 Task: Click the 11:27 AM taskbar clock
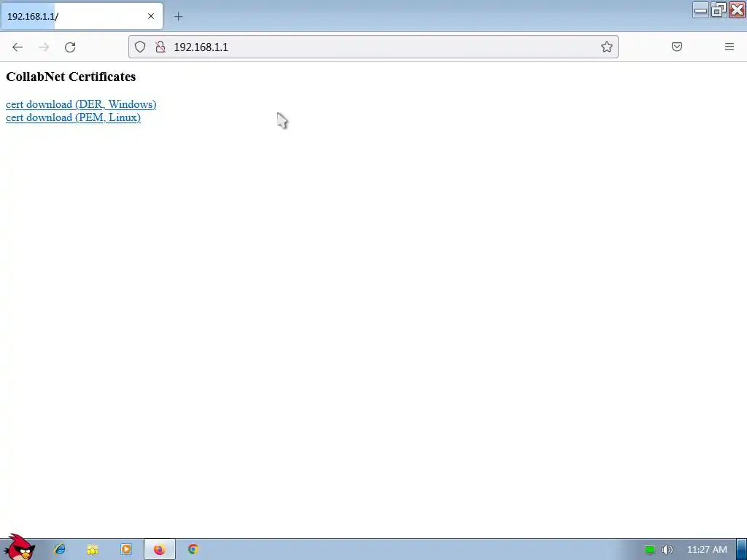point(707,550)
